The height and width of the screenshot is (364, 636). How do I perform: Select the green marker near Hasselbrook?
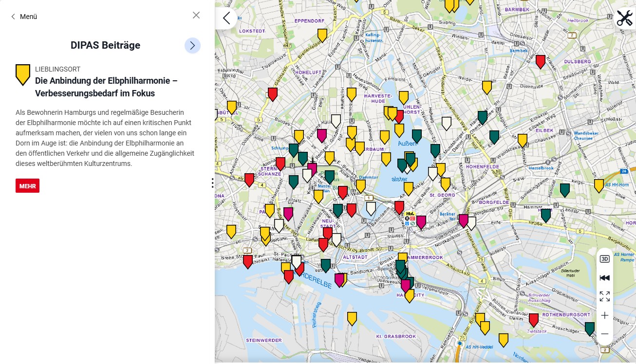[x=565, y=190]
